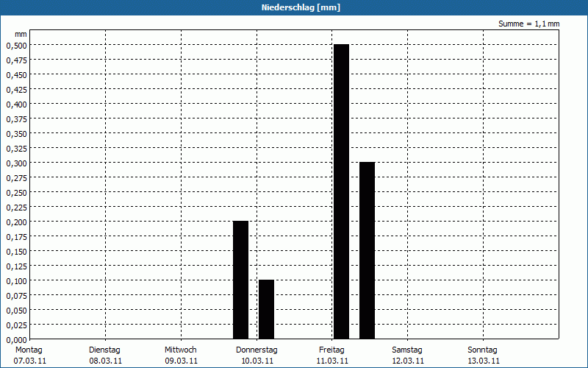
Task: Click the 0,175 axis value
Action: coord(17,237)
